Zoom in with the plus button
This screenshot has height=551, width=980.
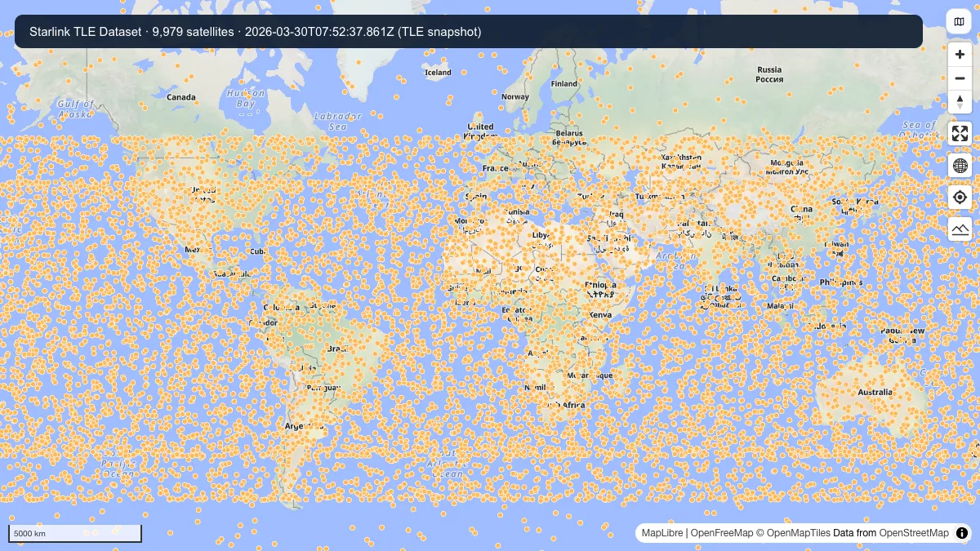960,55
